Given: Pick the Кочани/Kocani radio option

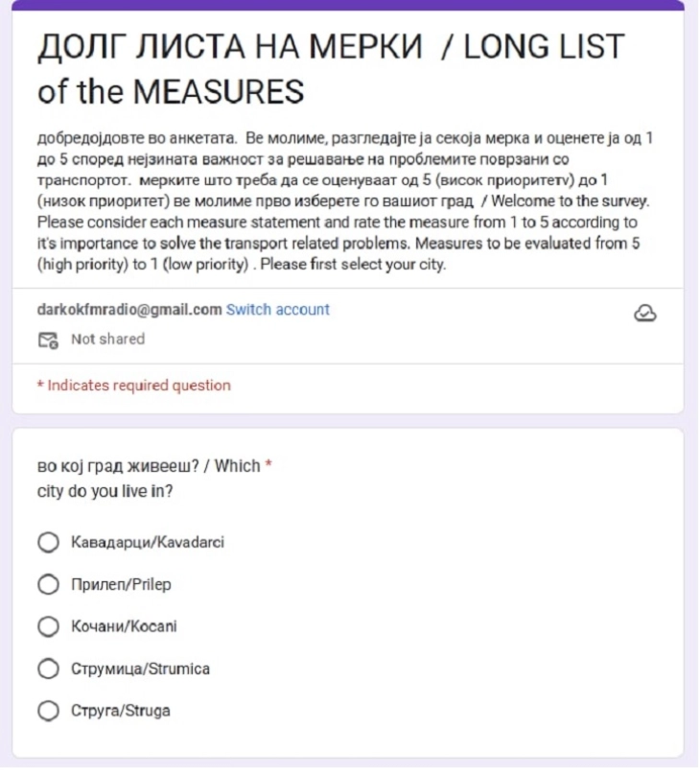Looking at the screenshot, I should pos(48,626).
